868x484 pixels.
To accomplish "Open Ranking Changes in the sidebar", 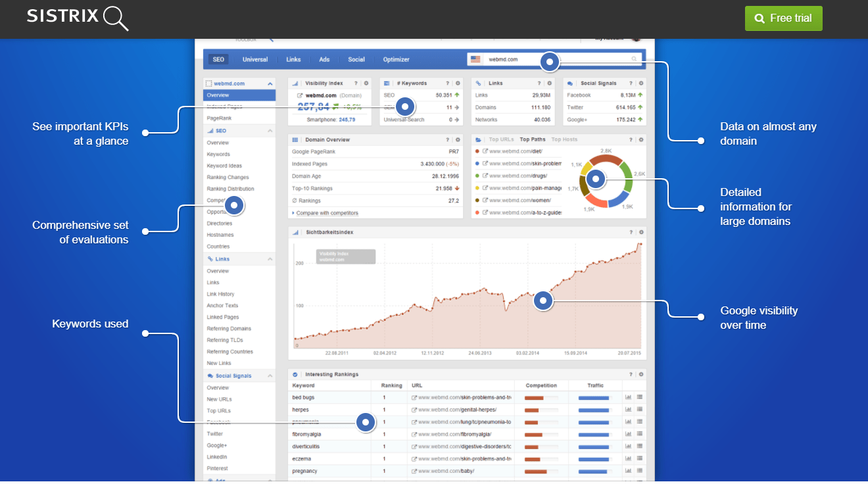I will [x=228, y=178].
